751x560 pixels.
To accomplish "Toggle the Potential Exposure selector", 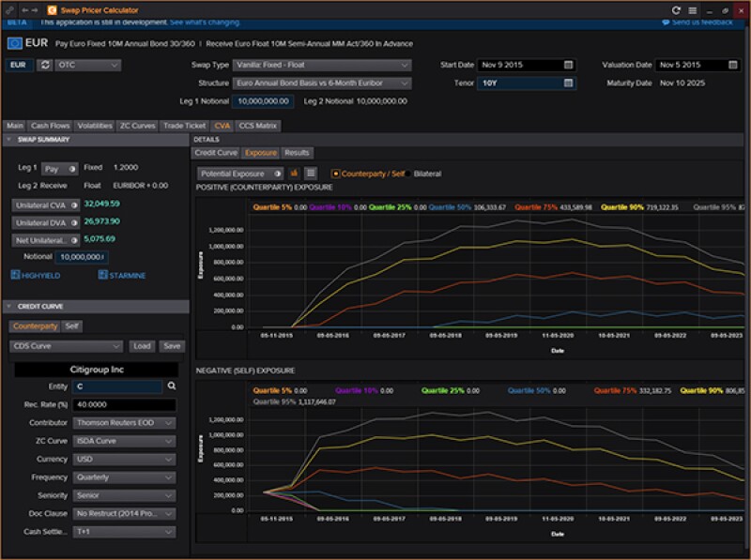I will (x=240, y=174).
